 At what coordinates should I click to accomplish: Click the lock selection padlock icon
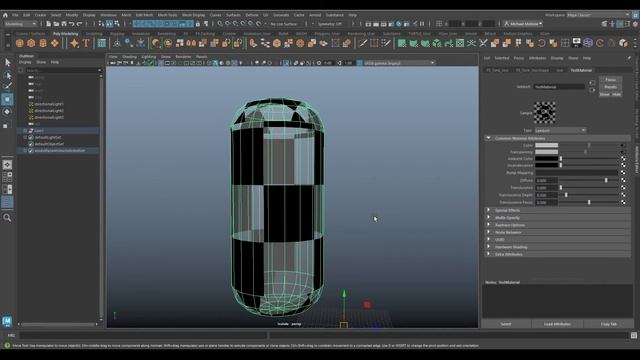pyautogui.click(x=198, y=24)
